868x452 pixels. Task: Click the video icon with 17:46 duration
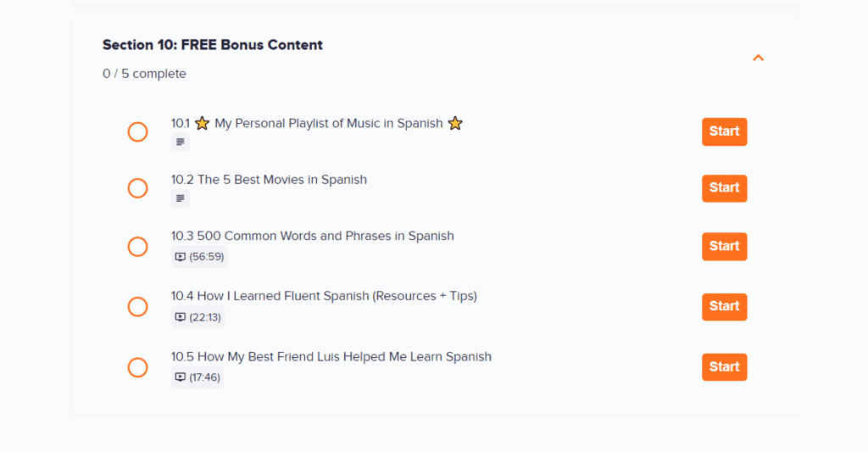click(x=180, y=377)
